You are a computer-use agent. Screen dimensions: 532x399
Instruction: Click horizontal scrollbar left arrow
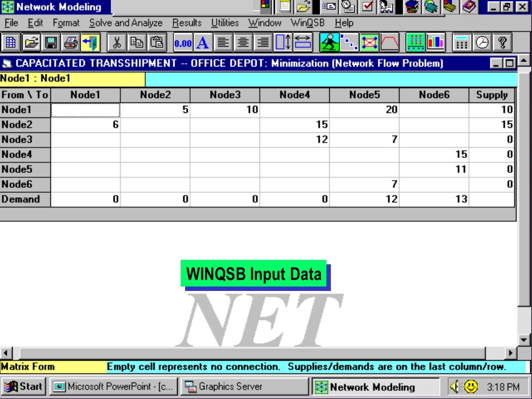[6, 353]
